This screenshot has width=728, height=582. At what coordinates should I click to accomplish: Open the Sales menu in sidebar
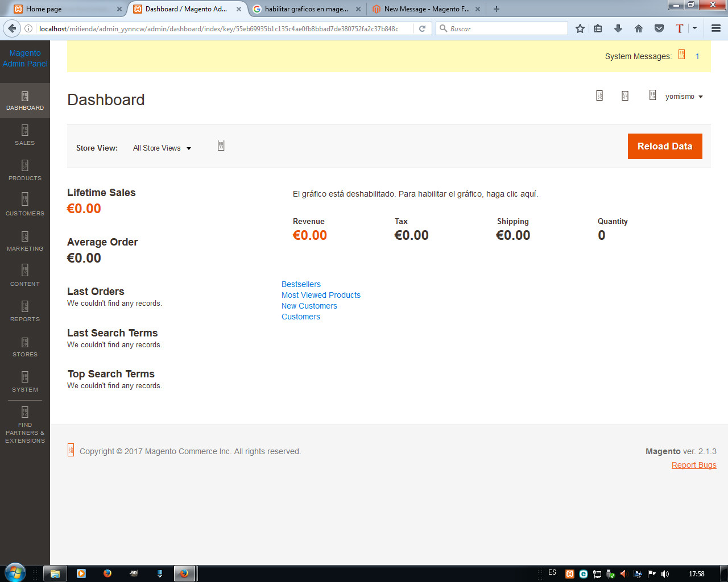(24, 136)
